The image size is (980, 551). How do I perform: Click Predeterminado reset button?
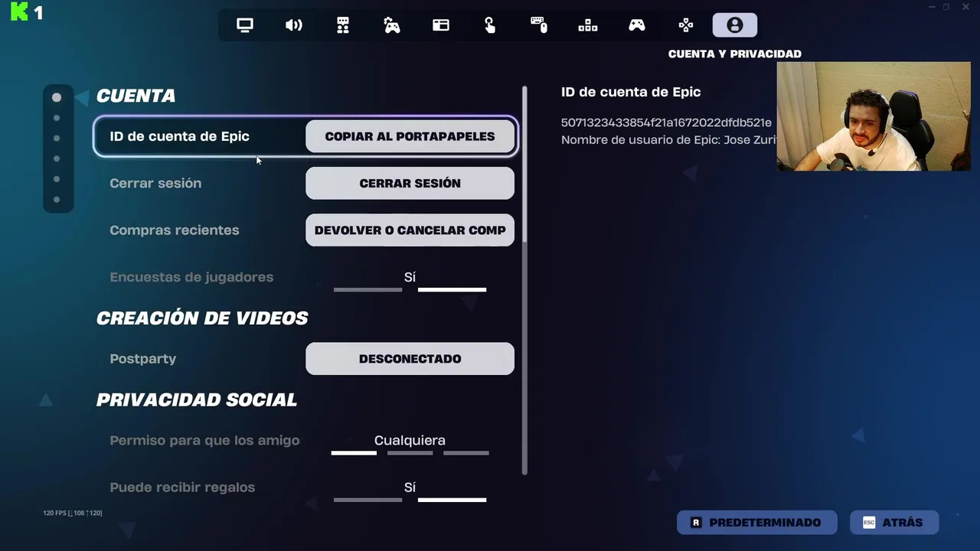pyautogui.click(x=756, y=523)
